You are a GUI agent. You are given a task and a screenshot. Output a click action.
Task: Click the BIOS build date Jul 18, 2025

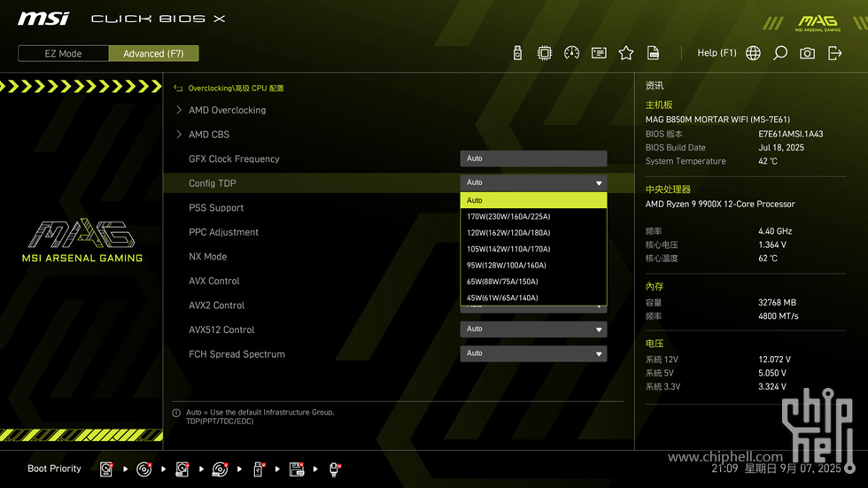click(781, 148)
